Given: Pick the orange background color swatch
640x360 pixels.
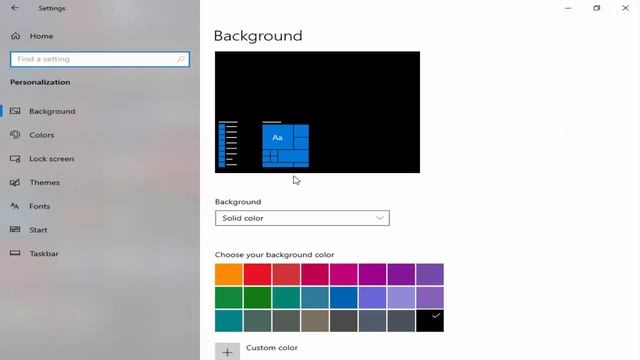Looking at the screenshot, I should 229,274.
